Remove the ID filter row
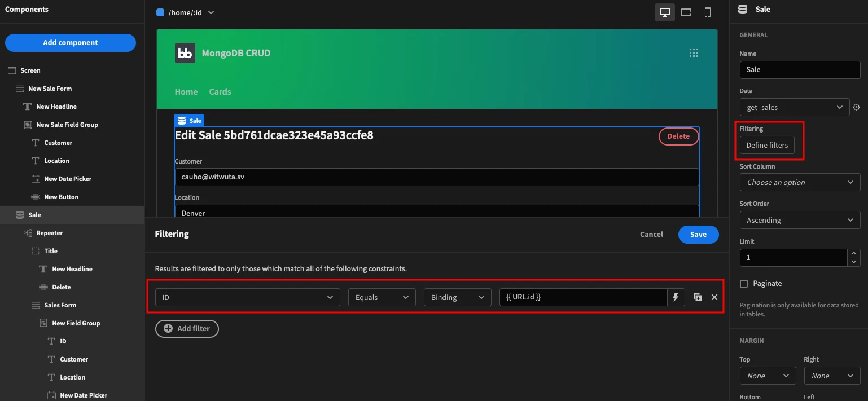 point(714,297)
